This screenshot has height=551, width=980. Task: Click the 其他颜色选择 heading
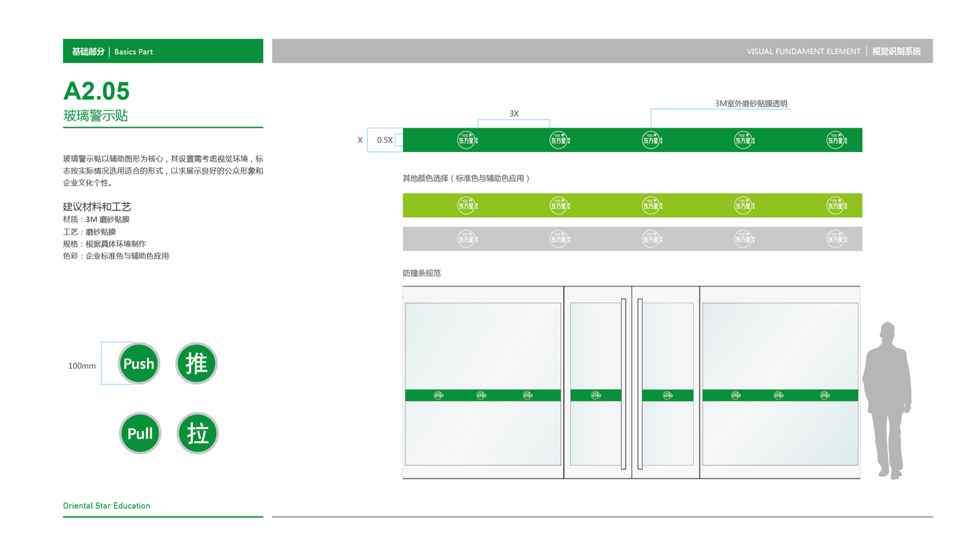466,178
